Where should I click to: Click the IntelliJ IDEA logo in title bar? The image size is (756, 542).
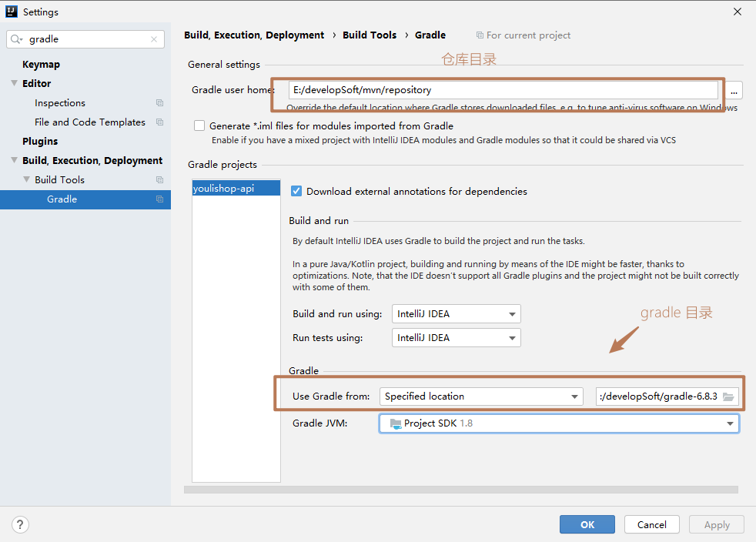(x=12, y=12)
